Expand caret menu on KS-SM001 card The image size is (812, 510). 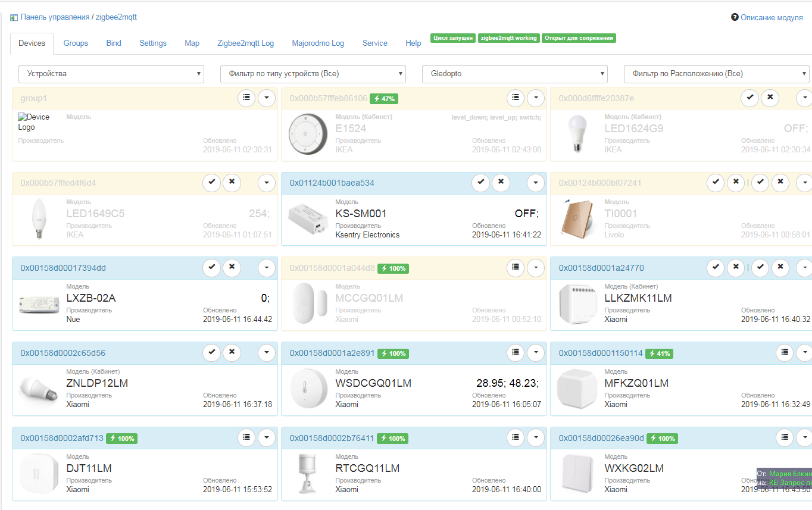pos(536,182)
